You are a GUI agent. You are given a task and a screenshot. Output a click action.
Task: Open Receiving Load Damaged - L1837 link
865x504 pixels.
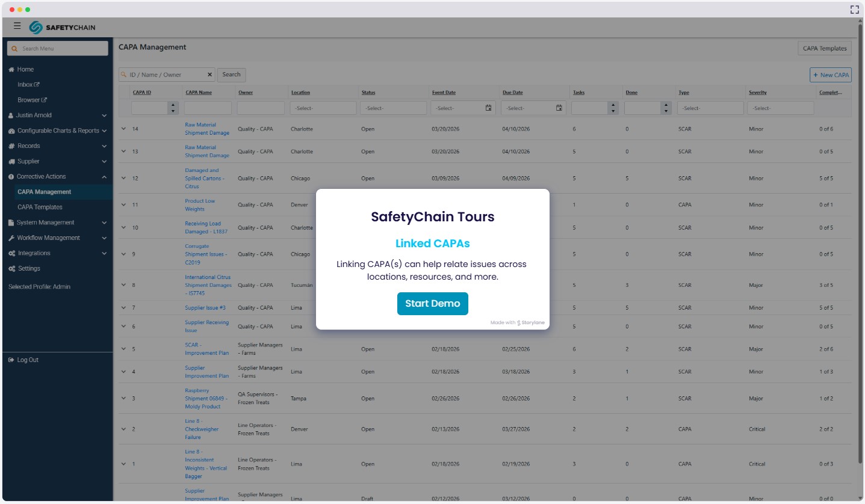206,227
